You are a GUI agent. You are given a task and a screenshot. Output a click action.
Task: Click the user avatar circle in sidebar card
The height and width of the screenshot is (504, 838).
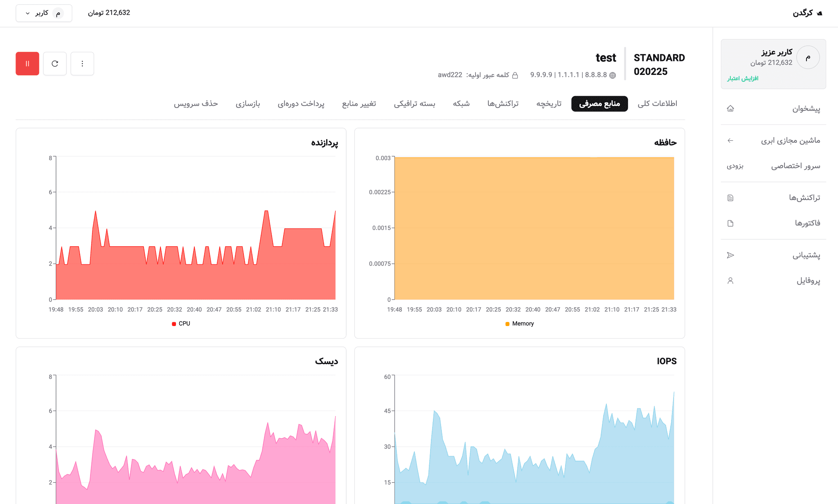808,57
